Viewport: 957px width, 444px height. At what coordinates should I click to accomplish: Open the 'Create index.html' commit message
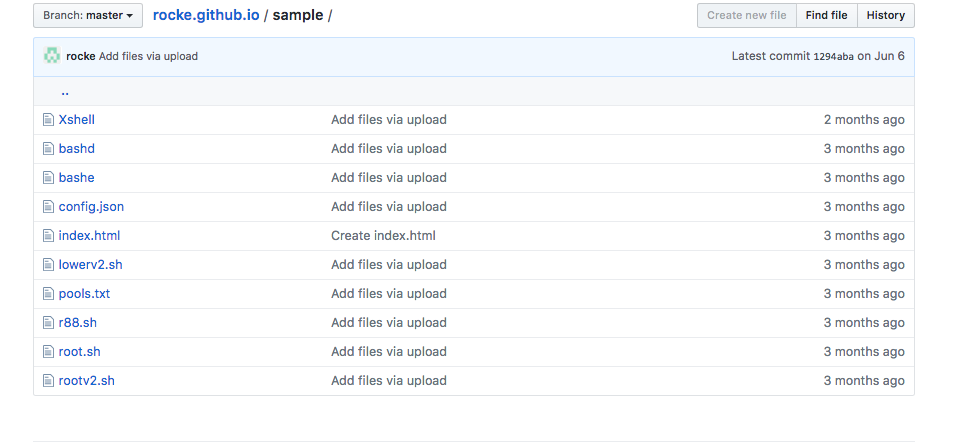click(383, 236)
